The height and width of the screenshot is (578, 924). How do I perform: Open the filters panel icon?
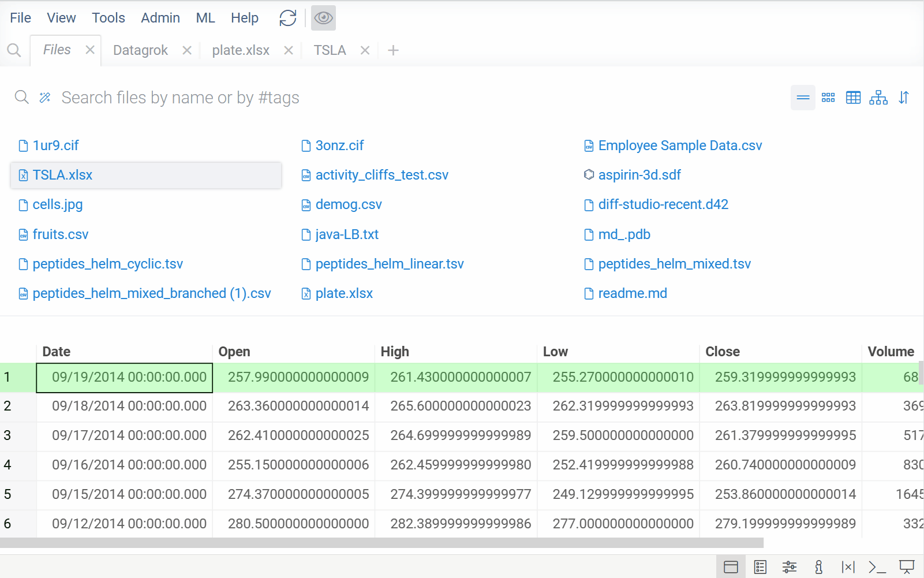(789, 567)
